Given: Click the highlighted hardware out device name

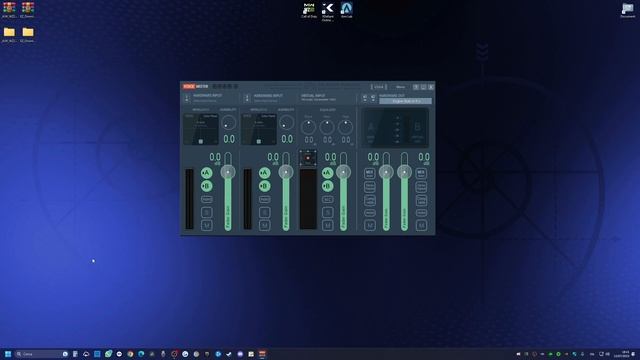Looking at the screenshot, I should [x=405, y=101].
